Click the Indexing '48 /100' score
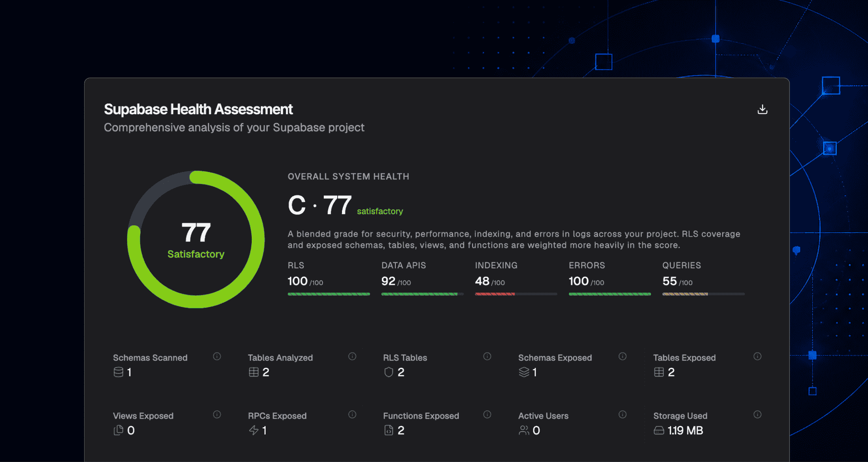Viewport: 868px width, 462px height. [490, 281]
